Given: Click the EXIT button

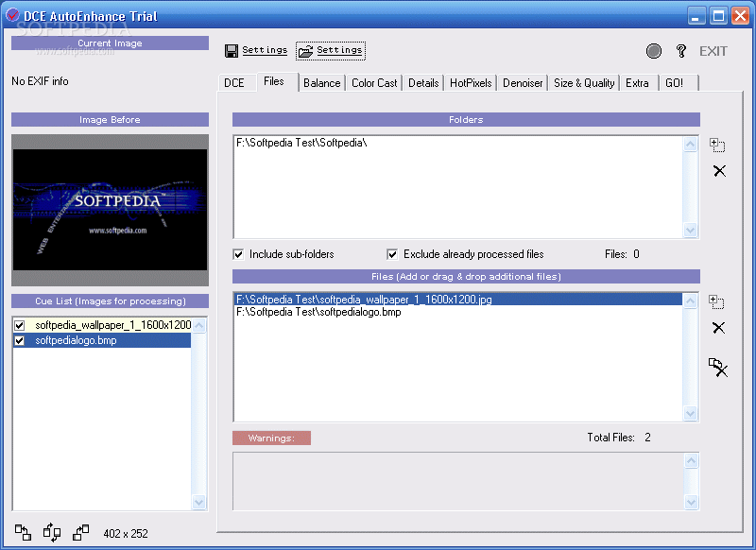Looking at the screenshot, I should [713, 51].
